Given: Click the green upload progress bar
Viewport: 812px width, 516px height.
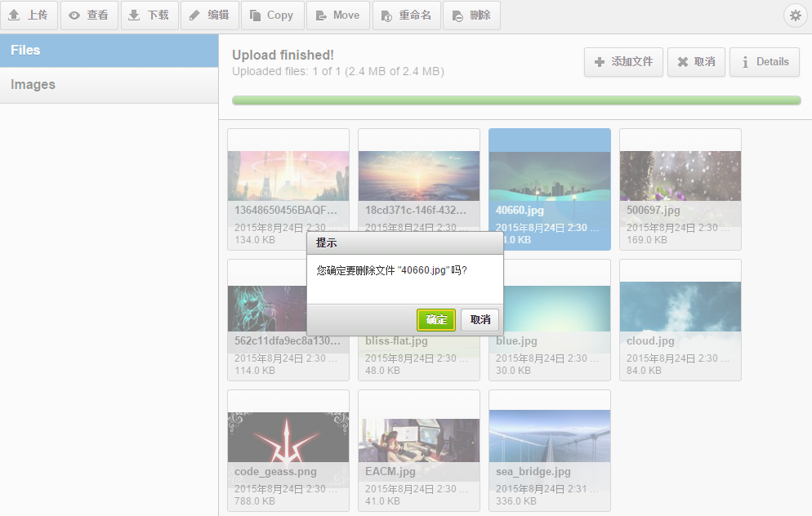Looking at the screenshot, I should pyautogui.click(x=517, y=99).
